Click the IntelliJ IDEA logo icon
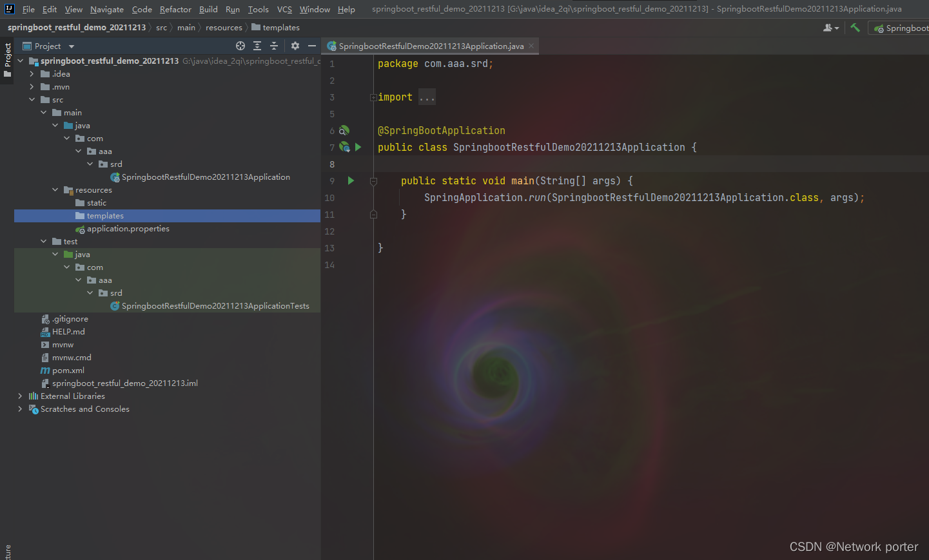This screenshot has height=560, width=929. point(9,9)
